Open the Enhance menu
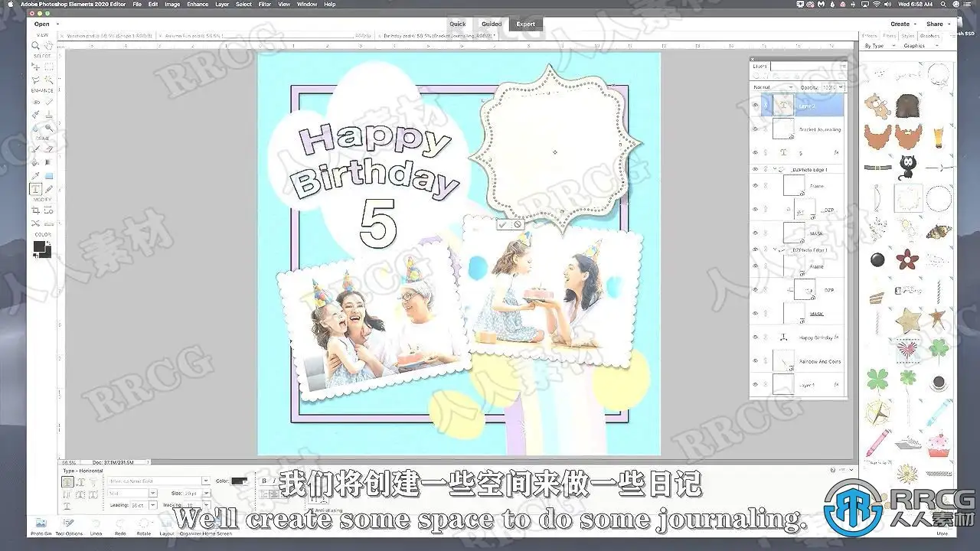The height and width of the screenshot is (551, 980). pos(198,5)
